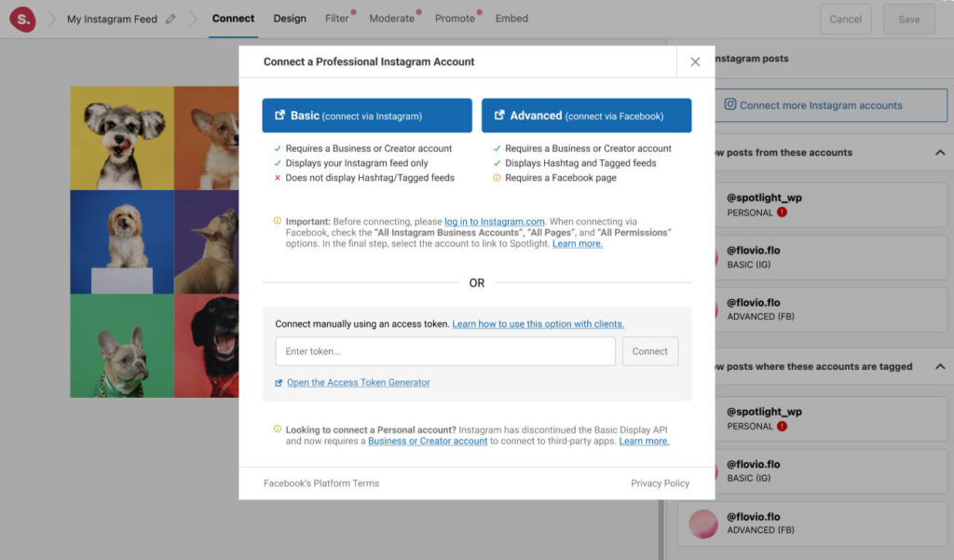954x560 pixels.
Task: Open the black dog photo on red background
Action: [x=206, y=346]
